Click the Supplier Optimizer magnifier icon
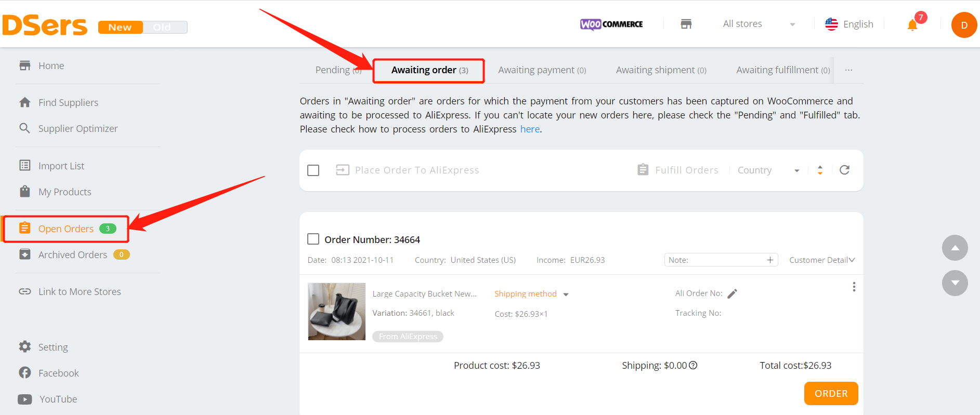 pyautogui.click(x=24, y=128)
